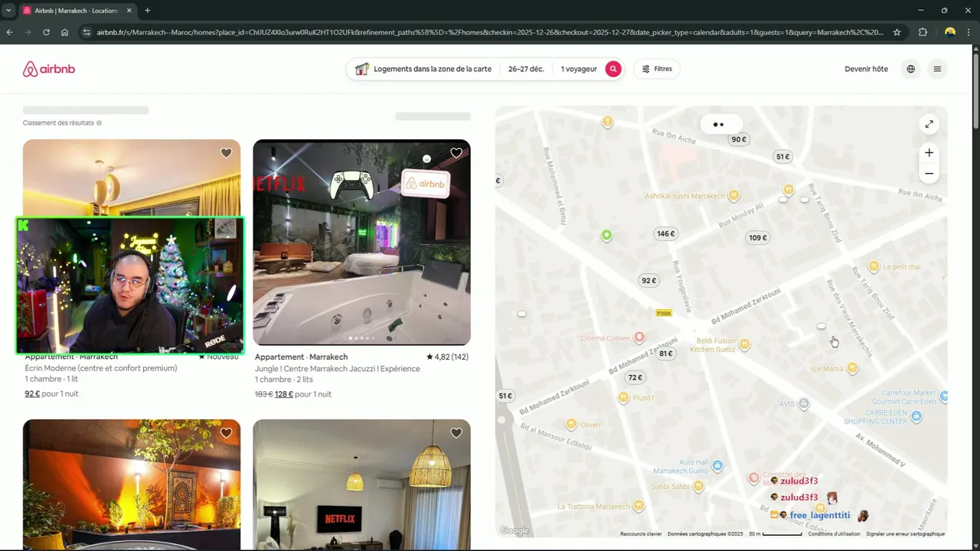Click the address bar URL
The height and width of the screenshot is (551, 980).
[490, 32]
